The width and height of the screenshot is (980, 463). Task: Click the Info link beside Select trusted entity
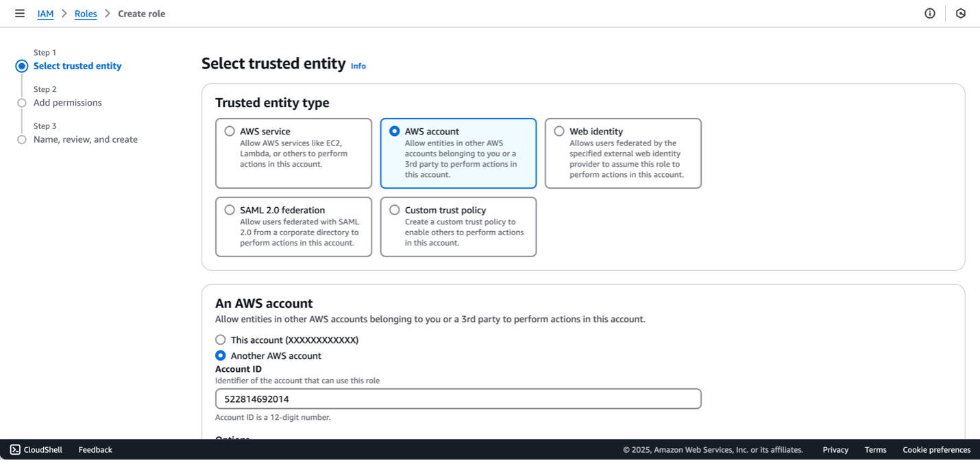tap(358, 66)
